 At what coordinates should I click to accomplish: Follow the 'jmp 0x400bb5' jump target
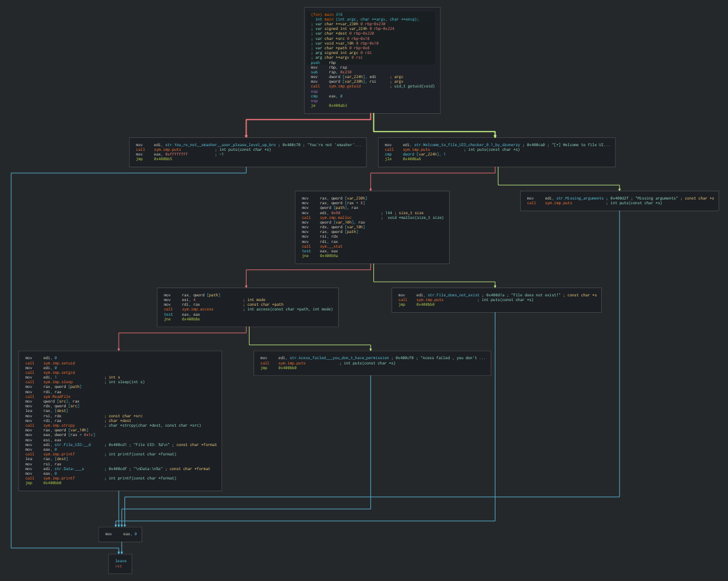[x=163, y=159]
